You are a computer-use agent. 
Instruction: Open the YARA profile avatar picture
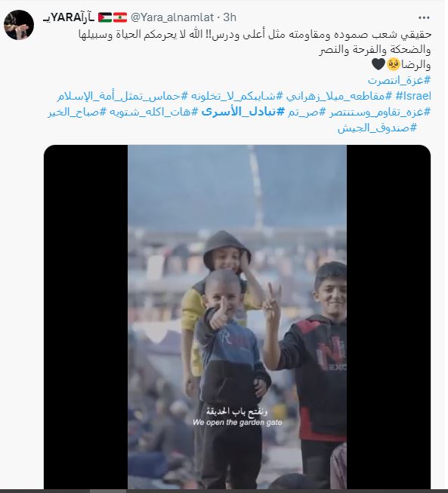(19, 25)
